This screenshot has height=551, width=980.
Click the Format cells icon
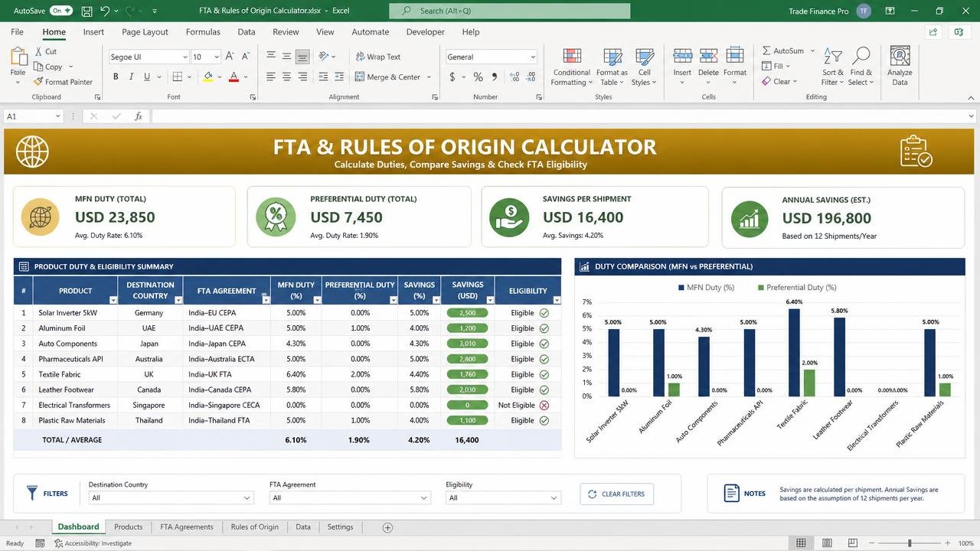click(734, 55)
